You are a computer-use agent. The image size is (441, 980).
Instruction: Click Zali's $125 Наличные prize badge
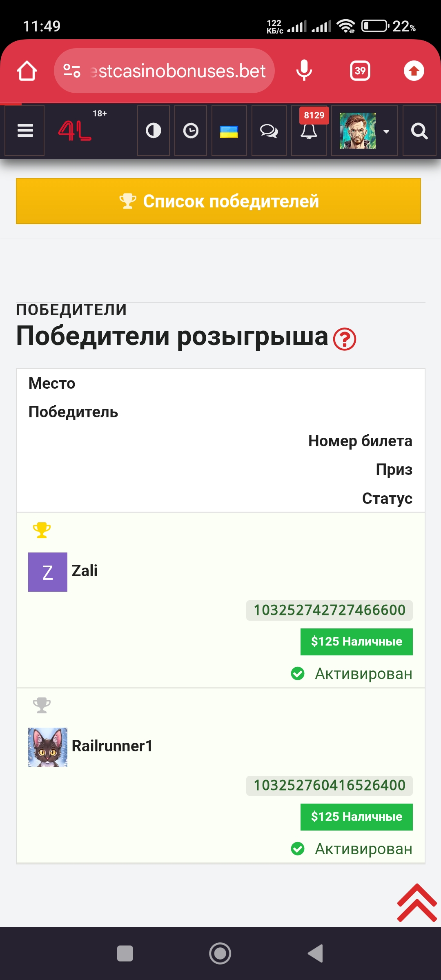pyautogui.click(x=356, y=641)
